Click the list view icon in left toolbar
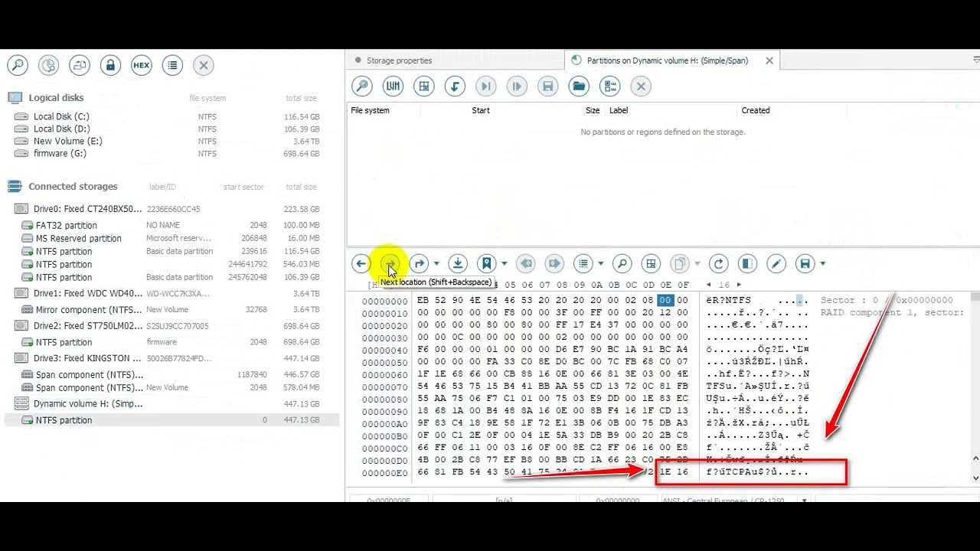 tap(172, 66)
